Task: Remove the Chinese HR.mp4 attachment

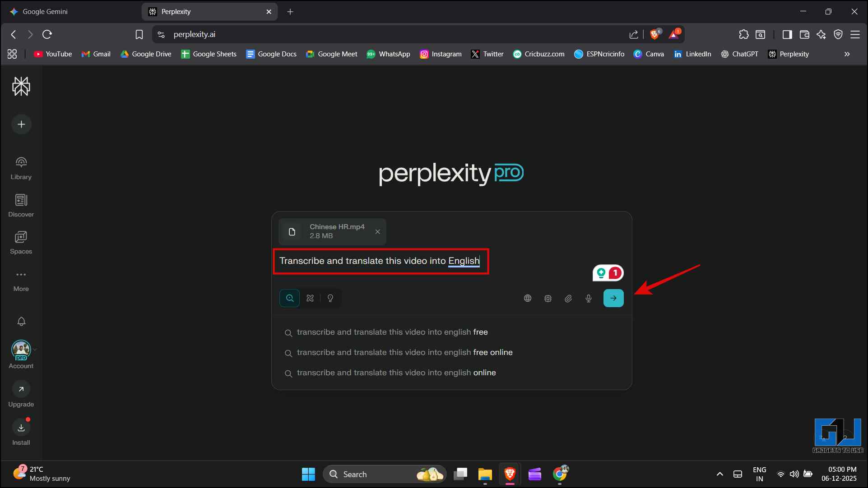Action: [377, 232]
